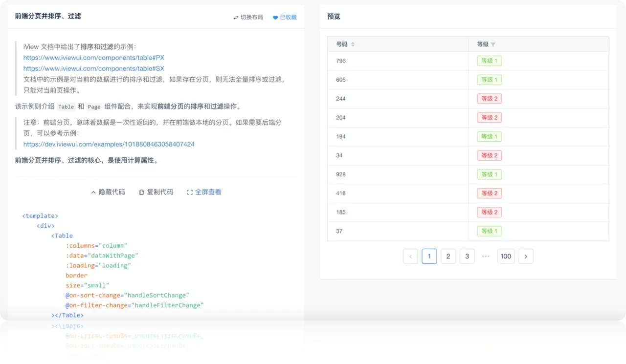Click the 等级 1 tag in row 928
Viewport: 626px width, 364px height.
490,174
